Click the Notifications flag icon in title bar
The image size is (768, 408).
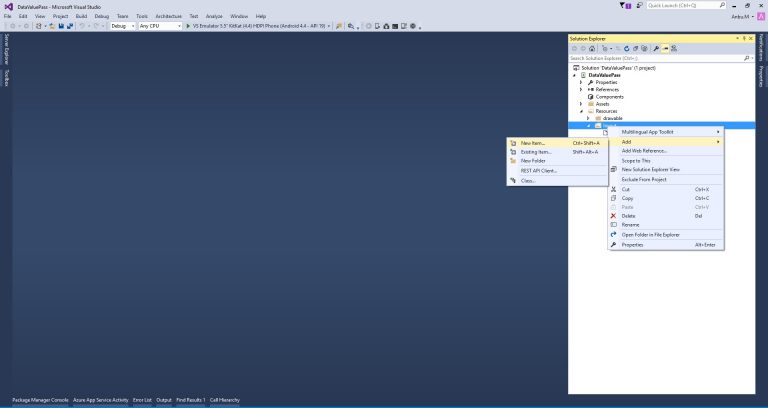(625, 5)
